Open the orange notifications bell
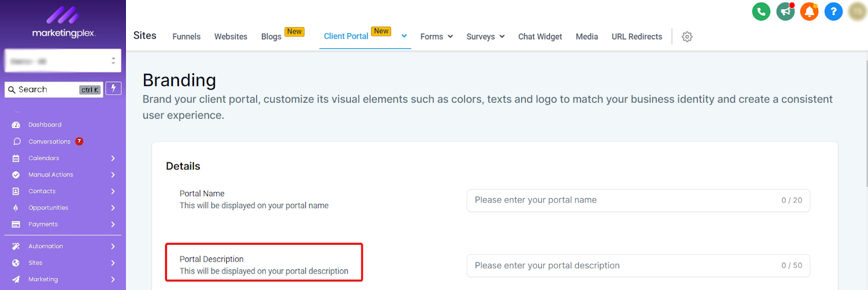The height and width of the screenshot is (290, 868). 809,11
